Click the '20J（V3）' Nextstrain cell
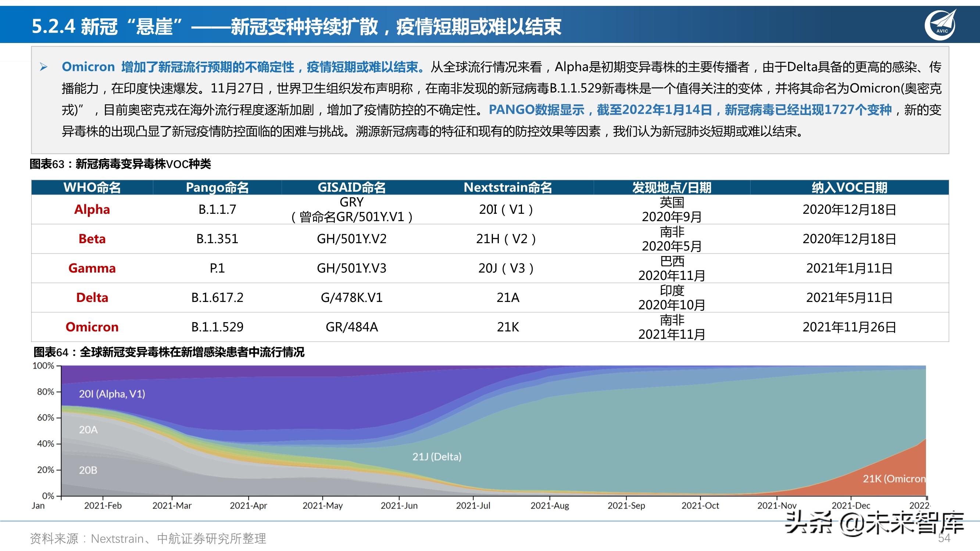 coord(508,268)
